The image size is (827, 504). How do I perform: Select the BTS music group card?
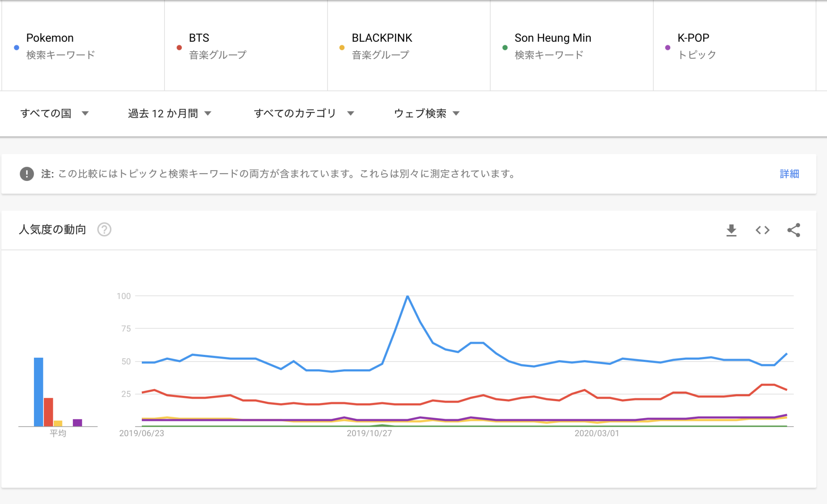coord(246,45)
